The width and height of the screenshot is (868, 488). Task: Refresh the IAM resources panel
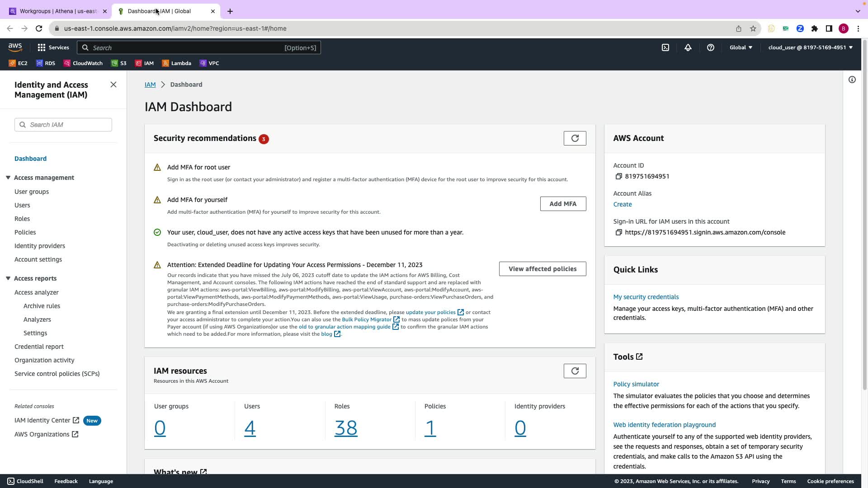pos(575,371)
